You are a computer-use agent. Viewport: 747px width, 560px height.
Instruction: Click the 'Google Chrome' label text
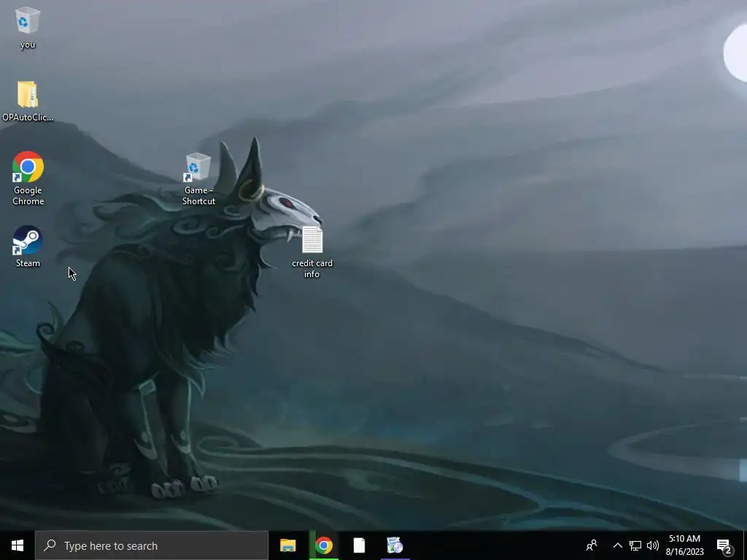coord(28,195)
